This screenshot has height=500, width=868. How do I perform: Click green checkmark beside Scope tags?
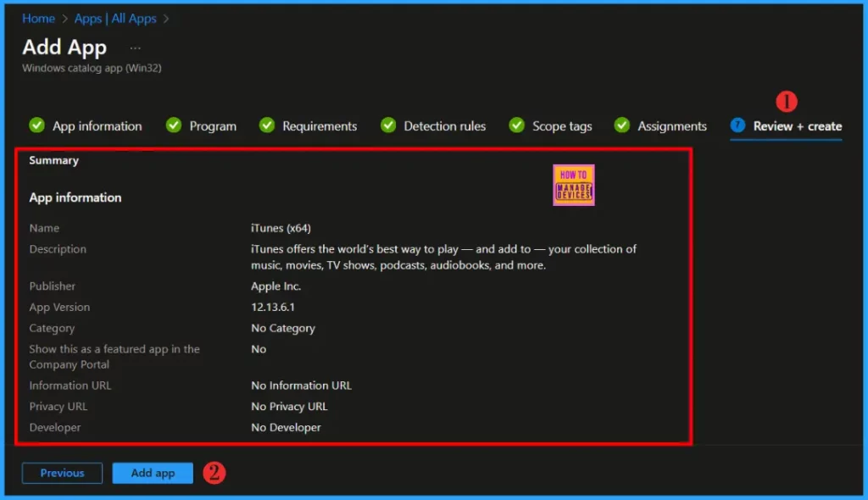coord(516,125)
